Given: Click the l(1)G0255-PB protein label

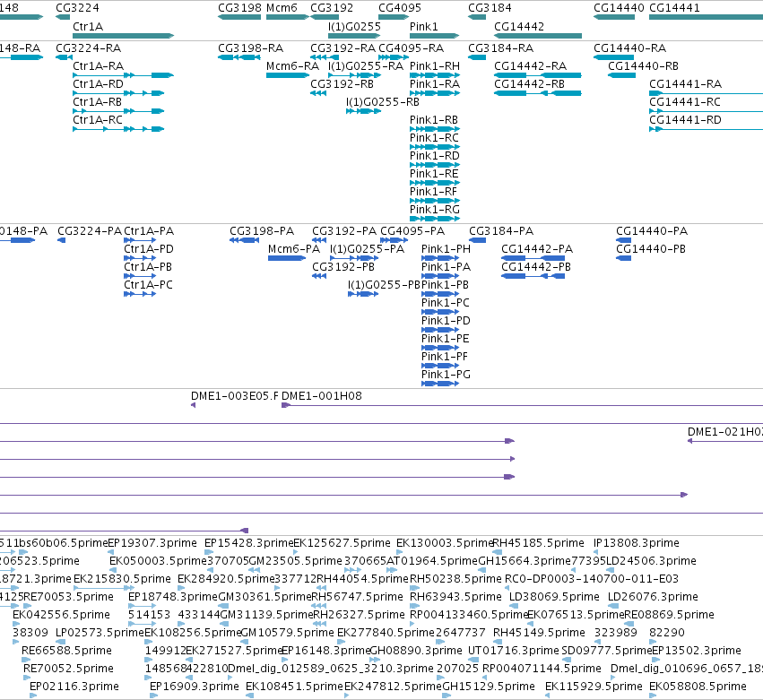Looking at the screenshot, I should coord(384,285).
